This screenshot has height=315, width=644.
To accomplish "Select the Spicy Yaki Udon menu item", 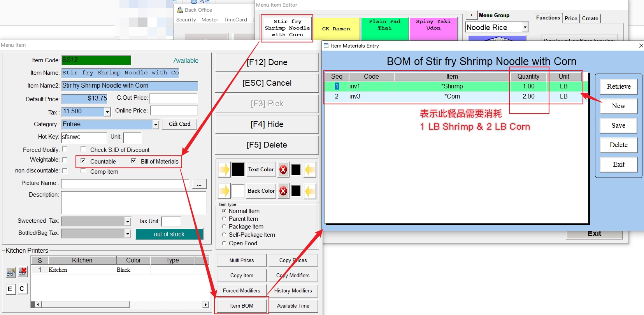I will point(433,28).
